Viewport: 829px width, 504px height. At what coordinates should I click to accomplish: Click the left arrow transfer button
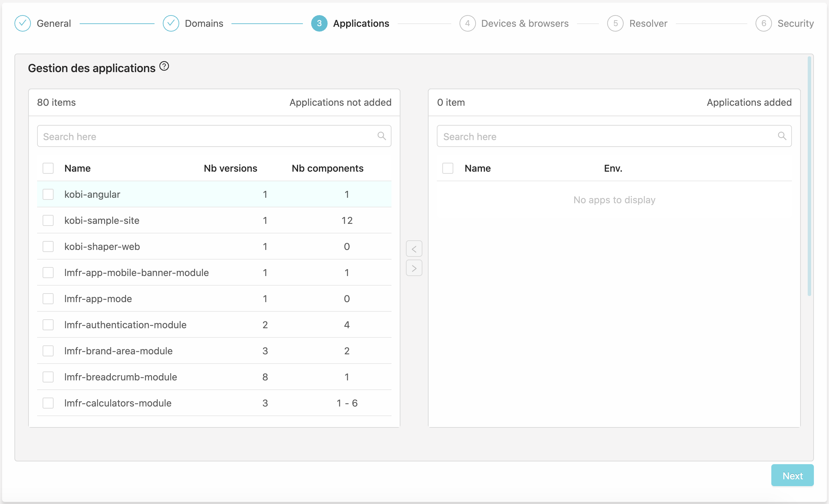click(x=414, y=249)
